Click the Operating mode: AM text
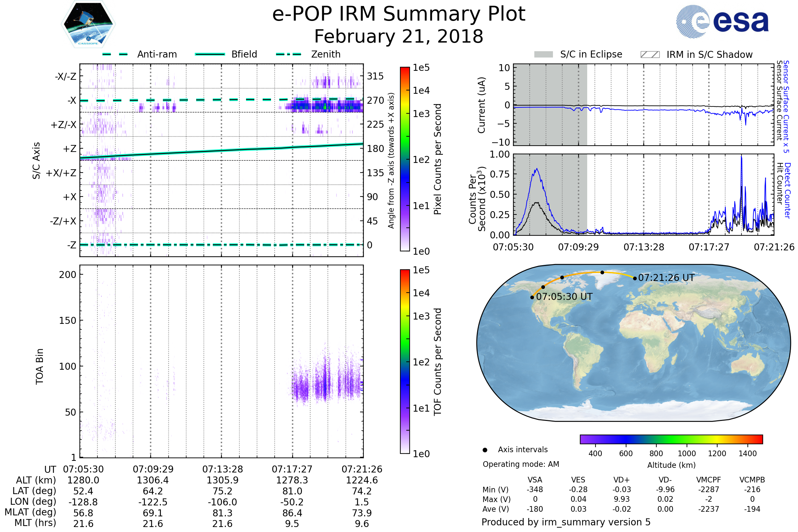Screen dimensions: 798x532 pyautogui.click(x=521, y=464)
